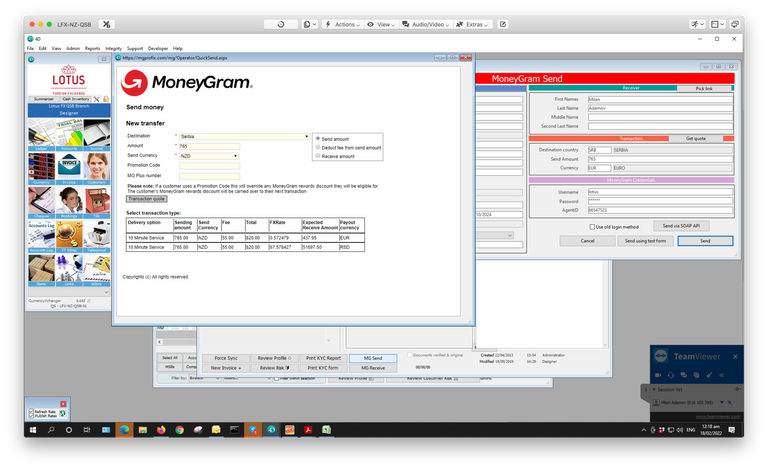Open the Items boxes tile
The width and height of the screenshot is (768, 469).
coord(41,270)
